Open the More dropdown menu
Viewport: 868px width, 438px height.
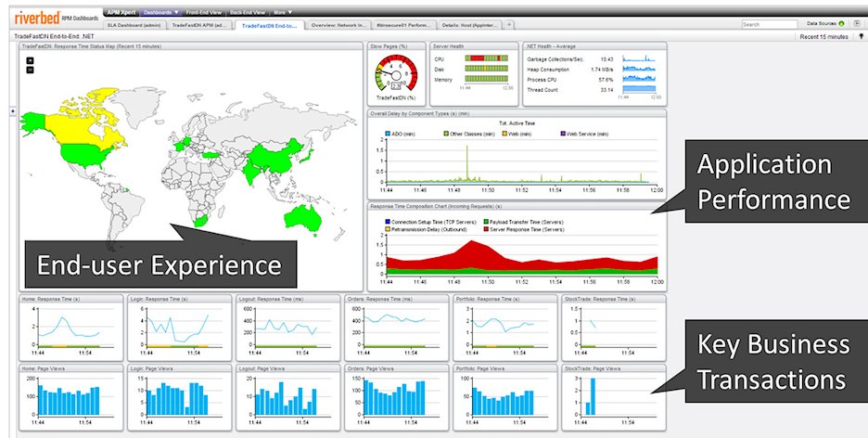click(x=284, y=12)
